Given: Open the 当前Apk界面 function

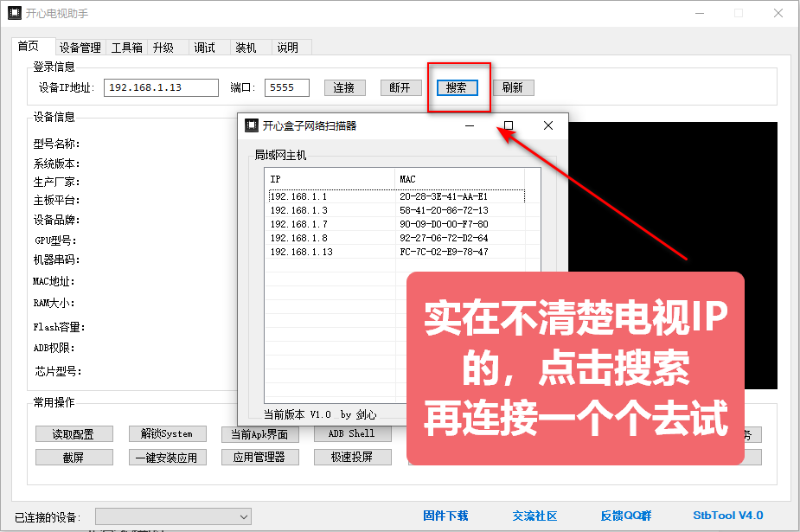Looking at the screenshot, I should (x=260, y=433).
